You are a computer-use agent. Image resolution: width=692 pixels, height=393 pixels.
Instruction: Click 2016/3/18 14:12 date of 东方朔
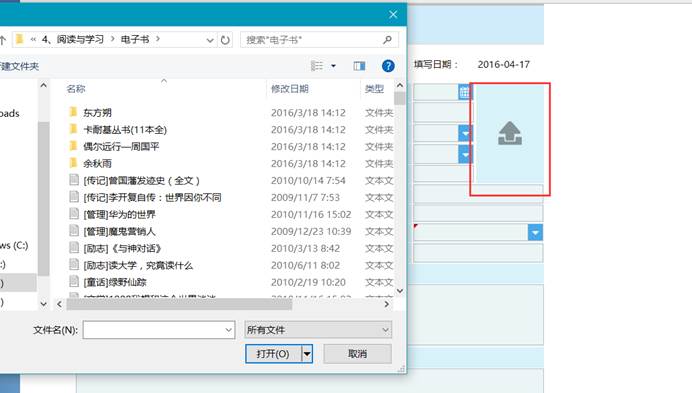tap(308, 113)
